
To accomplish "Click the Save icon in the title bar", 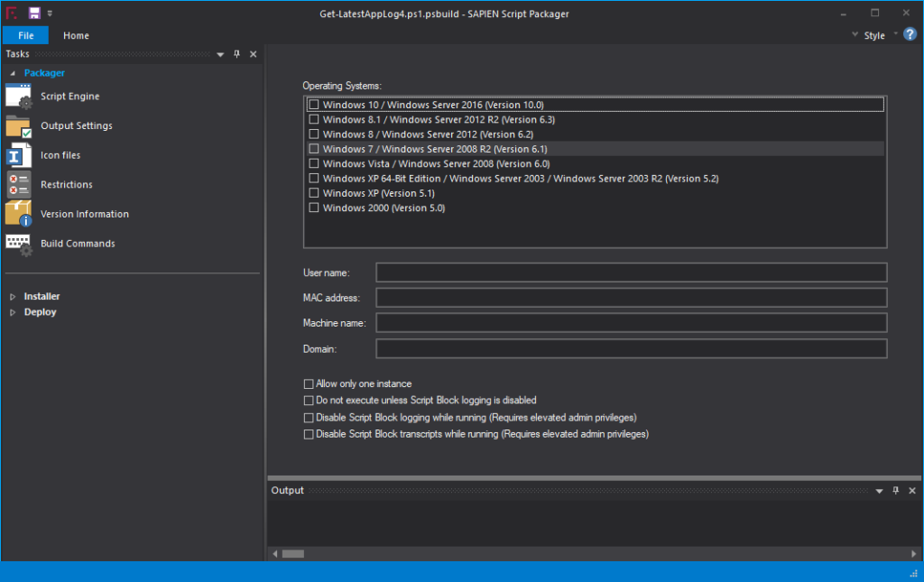I will [x=34, y=13].
